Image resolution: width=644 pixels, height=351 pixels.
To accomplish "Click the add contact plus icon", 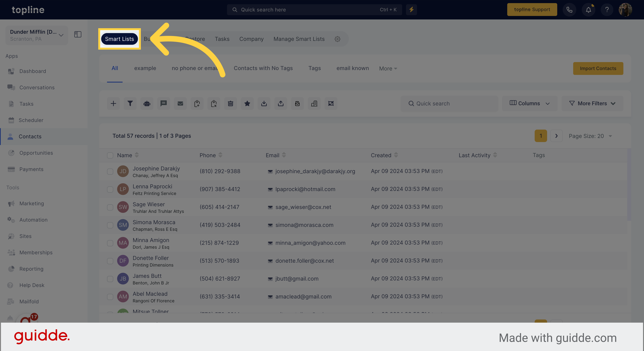I will (x=113, y=104).
